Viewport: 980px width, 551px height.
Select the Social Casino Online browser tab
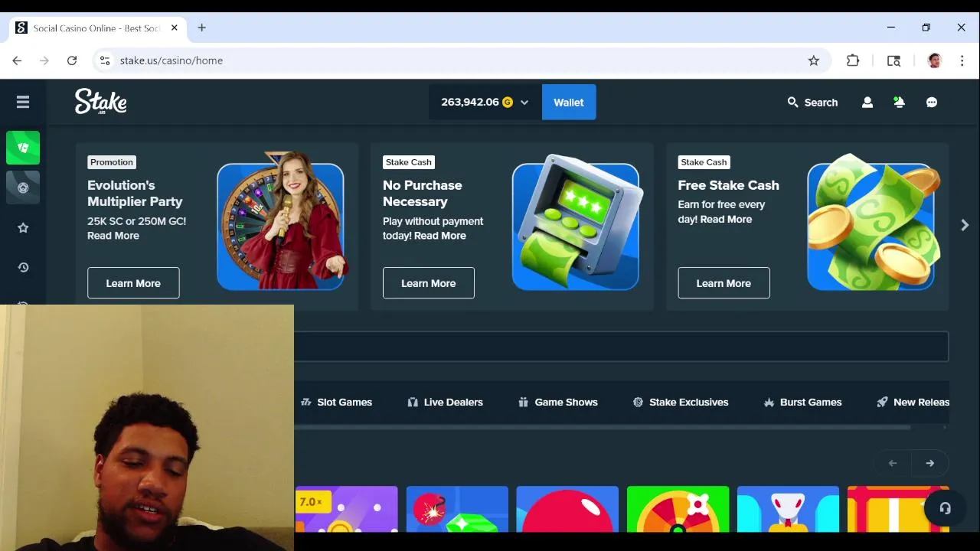pos(96,28)
